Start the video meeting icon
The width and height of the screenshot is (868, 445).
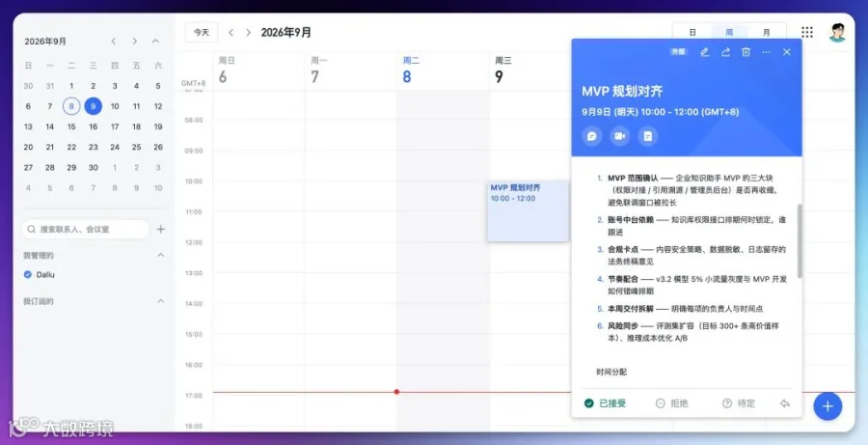coord(619,136)
